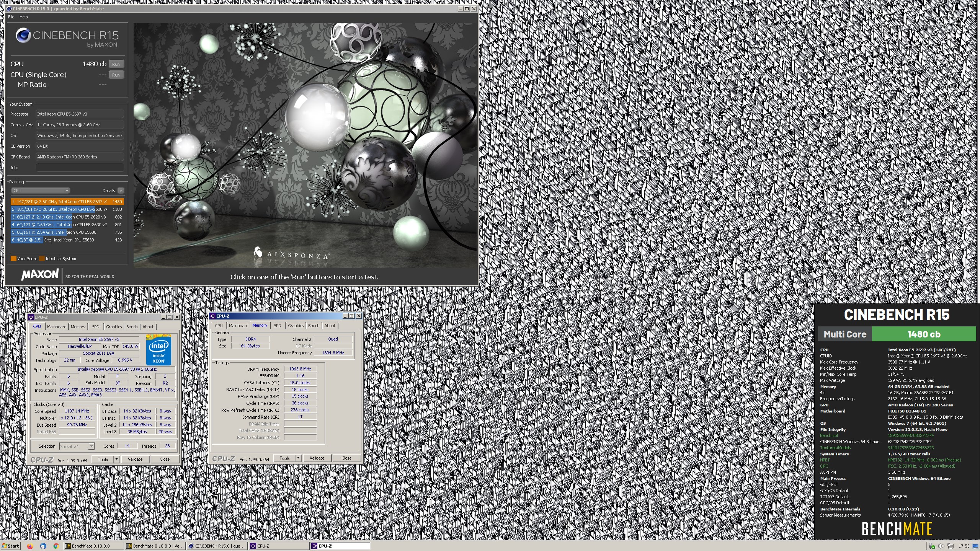Click the brown Identical System legend swatch
The height and width of the screenshot is (551, 980).
pyautogui.click(x=42, y=259)
